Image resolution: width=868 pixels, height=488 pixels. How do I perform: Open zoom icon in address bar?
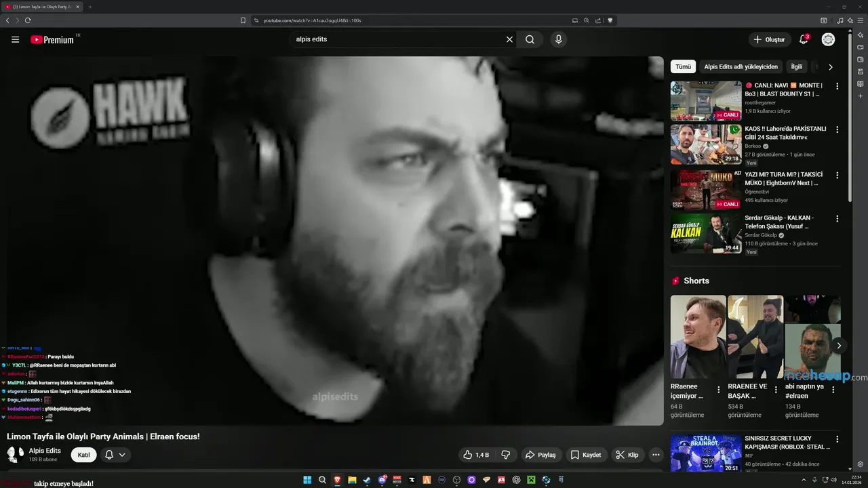click(587, 20)
